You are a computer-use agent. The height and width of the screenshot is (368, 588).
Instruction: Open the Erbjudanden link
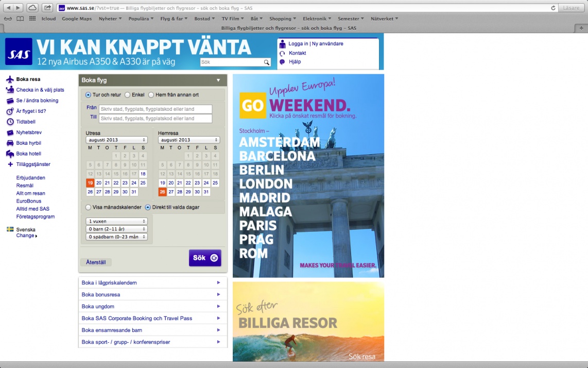tap(31, 178)
